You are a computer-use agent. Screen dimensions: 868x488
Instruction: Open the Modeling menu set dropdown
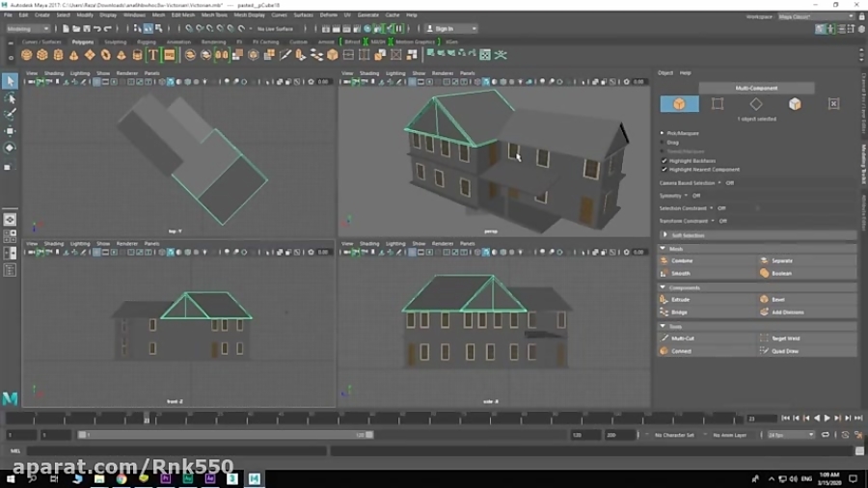29,29
